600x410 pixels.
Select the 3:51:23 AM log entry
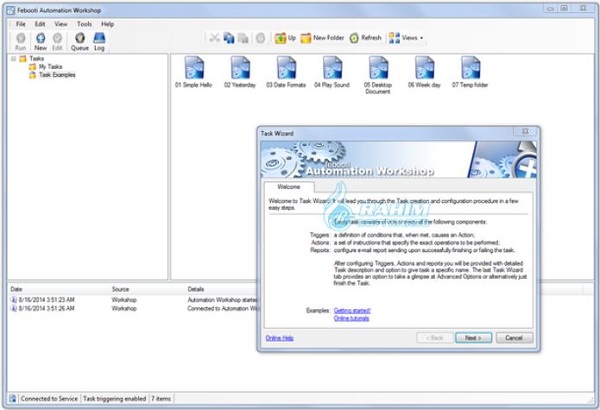point(134,300)
